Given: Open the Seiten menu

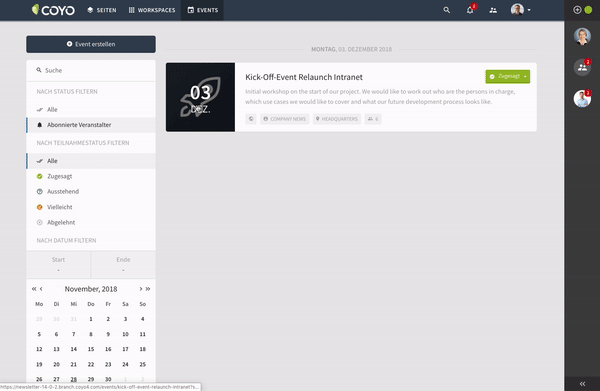Looking at the screenshot, I should coord(102,10).
